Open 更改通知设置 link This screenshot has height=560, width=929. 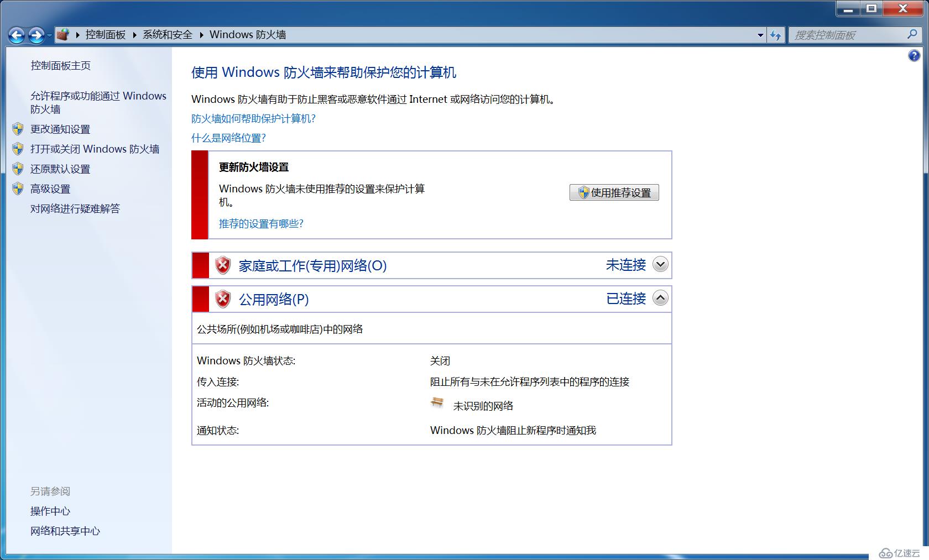tap(60, 129)
